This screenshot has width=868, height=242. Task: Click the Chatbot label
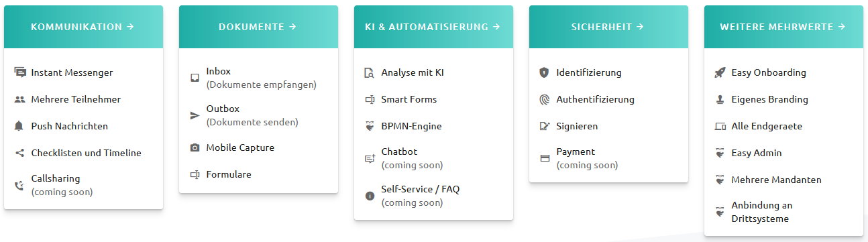(x=399, y=152)
